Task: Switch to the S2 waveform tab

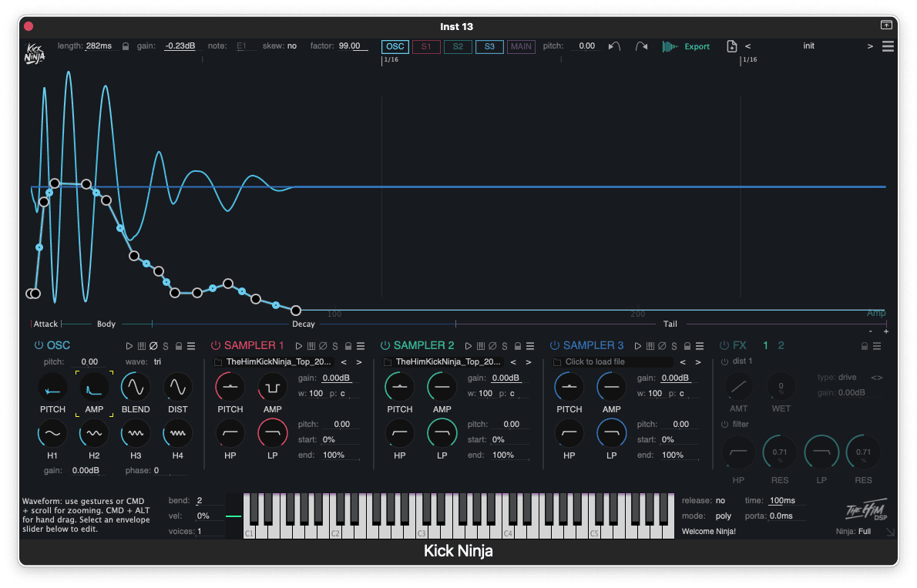Action: (x=458, y=47)
